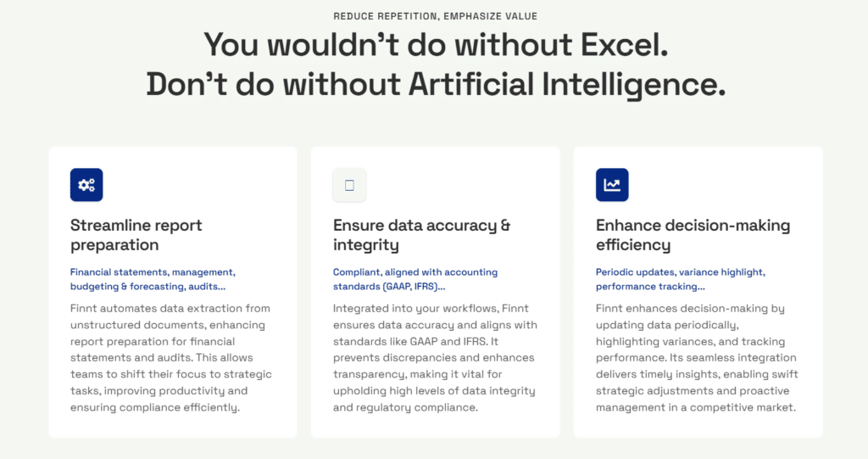Click the rising chart icon above Enhance decision-making
This screenshot has height=459, width=868.
612,185
